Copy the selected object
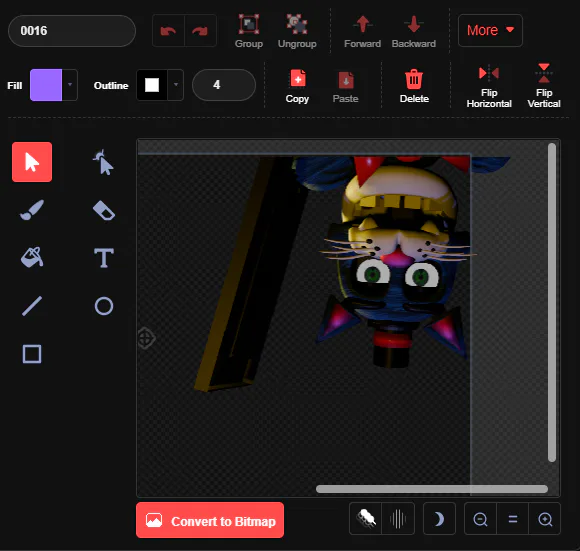The image size is (580, 551). click(x=297, y=86)
